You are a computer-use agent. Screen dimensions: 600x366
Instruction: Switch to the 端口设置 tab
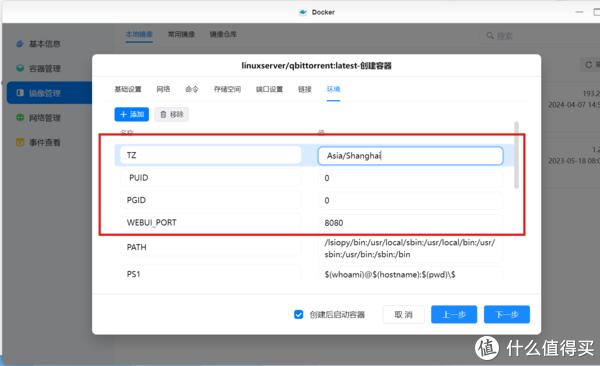click(269, 89)
